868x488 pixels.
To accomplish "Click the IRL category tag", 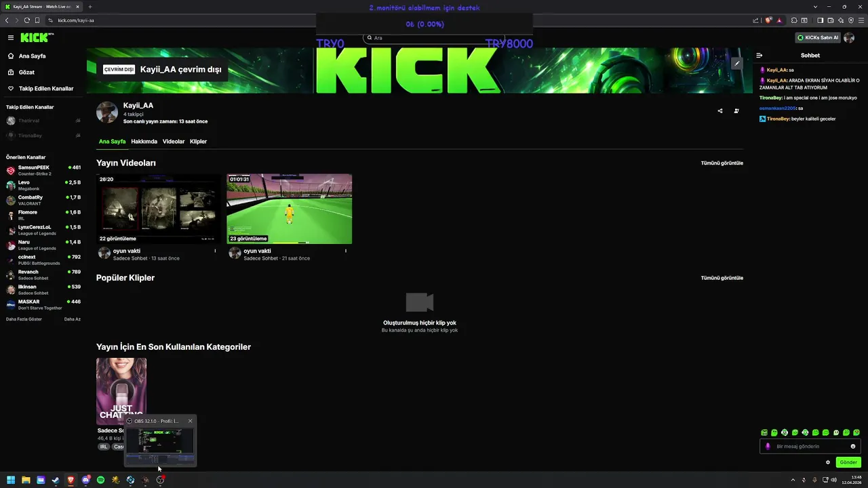I will pyautogui.click(x=104, y=447).
